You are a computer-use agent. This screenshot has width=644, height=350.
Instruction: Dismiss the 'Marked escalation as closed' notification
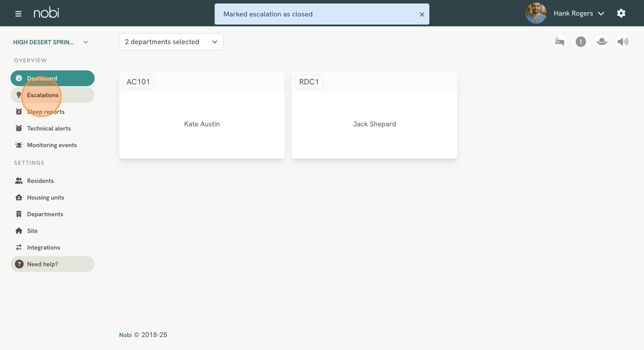pos(421,14)
